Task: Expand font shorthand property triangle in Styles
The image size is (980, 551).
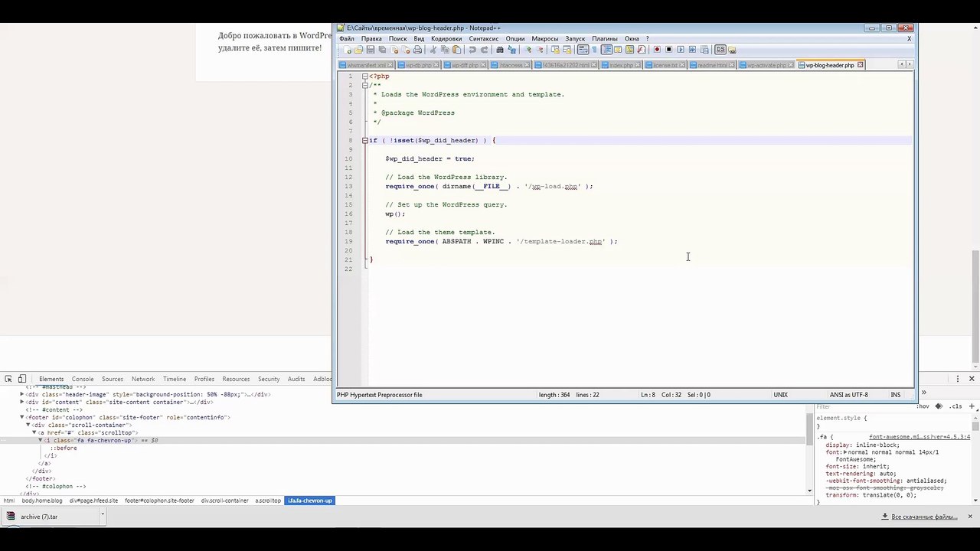Action: tap(845, 452)
